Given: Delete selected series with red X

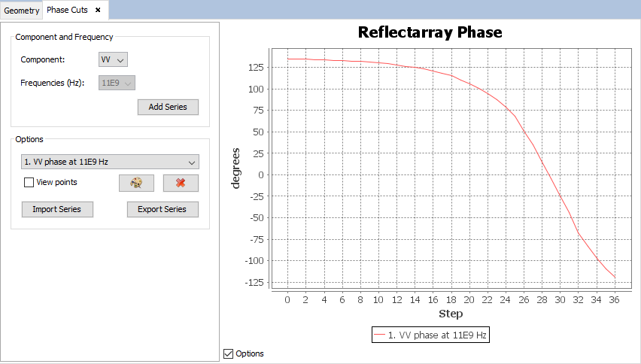Looking at the screenshot, I should (x=181, y=183).
